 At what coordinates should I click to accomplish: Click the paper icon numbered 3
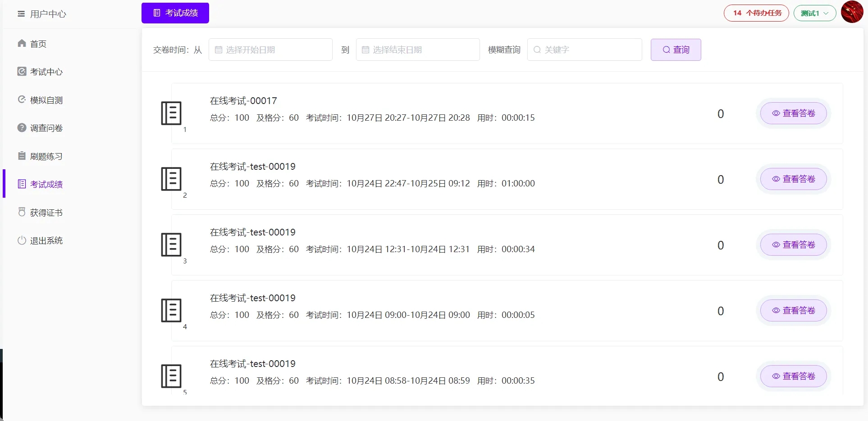(x=171, y=244)
